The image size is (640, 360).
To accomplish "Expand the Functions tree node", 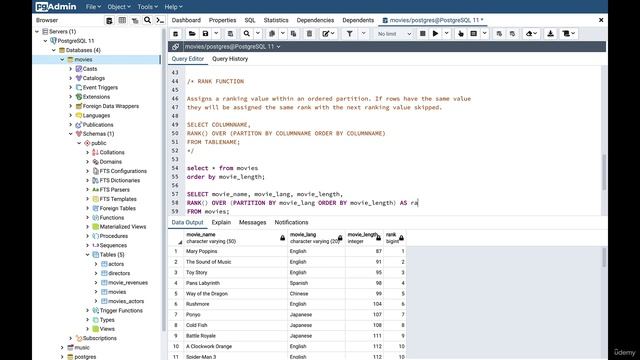I will coord(87,218).
